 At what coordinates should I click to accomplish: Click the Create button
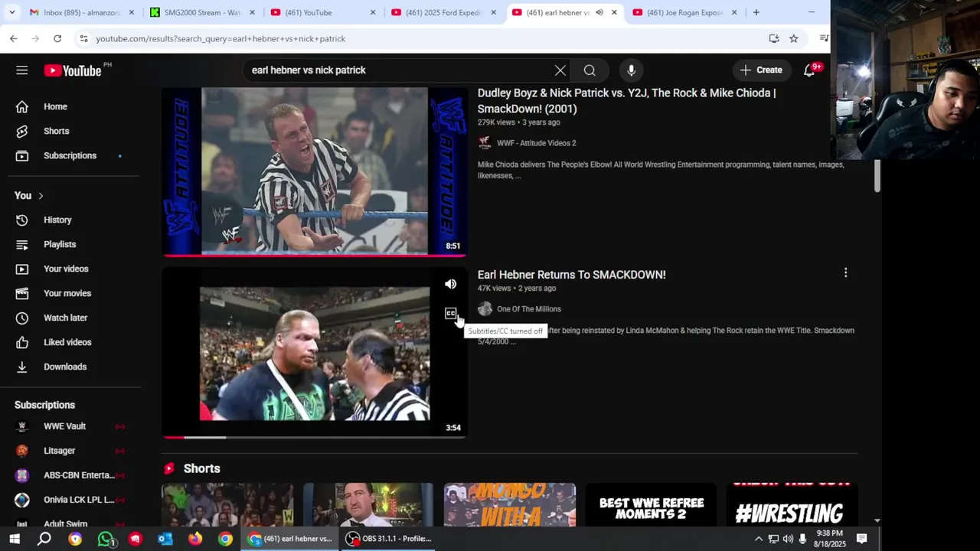pos(761,70)
